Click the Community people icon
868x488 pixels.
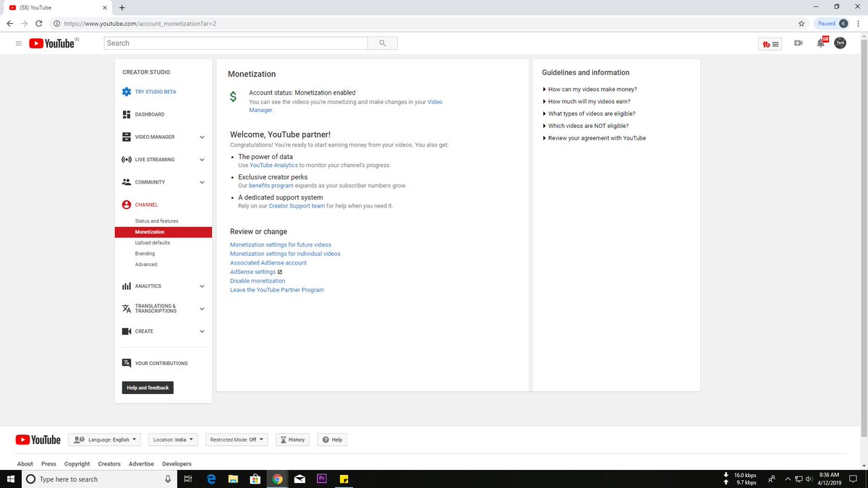[127, 182]
